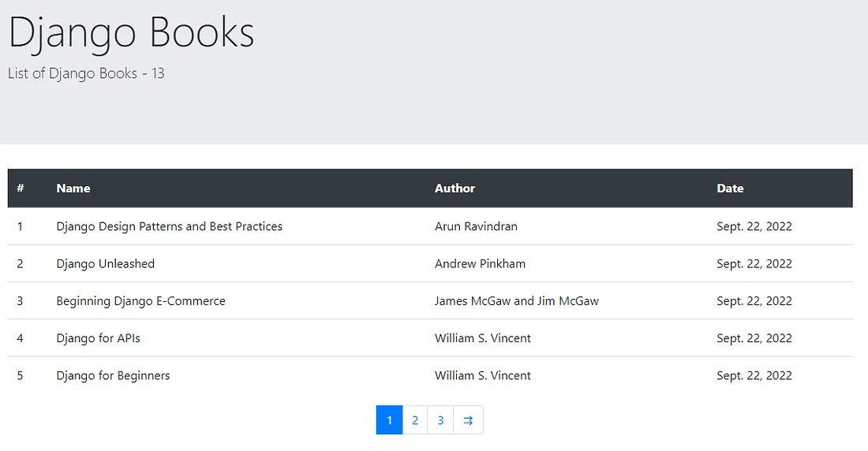Select the Django for Beginners row
The height and width of the screenshot is (451, 868).
point(430,375)
